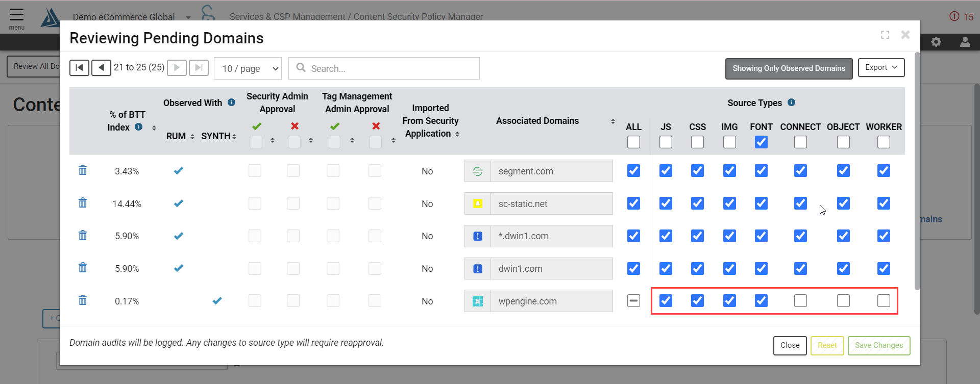
Task: Sort by Associated Domains
Action: [612, 121]
